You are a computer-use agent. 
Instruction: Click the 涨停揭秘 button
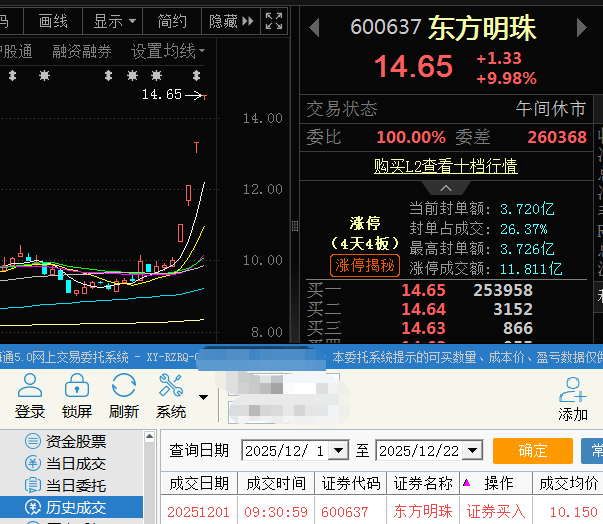[x=365, y=265]
